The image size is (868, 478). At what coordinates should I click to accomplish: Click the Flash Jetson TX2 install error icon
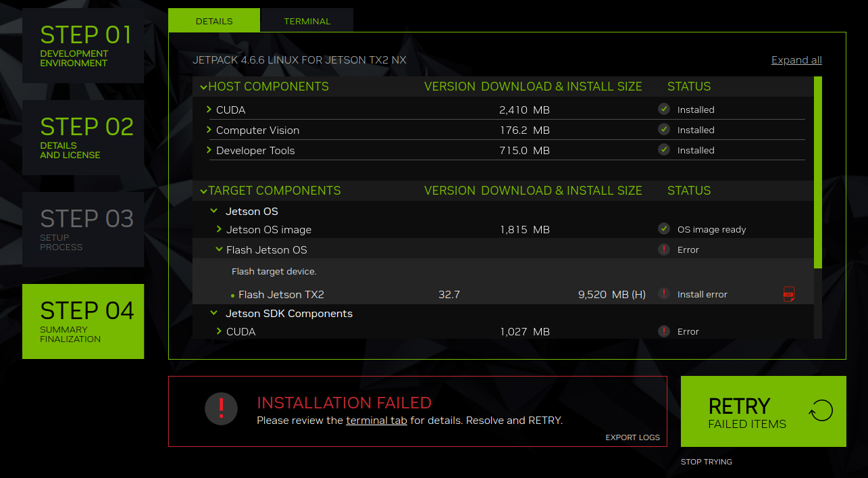tap(664, 293)
